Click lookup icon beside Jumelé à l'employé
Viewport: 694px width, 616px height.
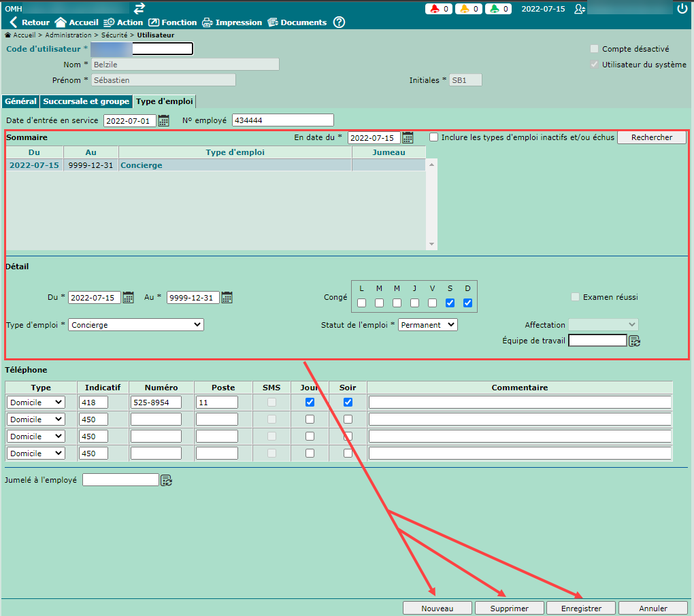point(167,480)
